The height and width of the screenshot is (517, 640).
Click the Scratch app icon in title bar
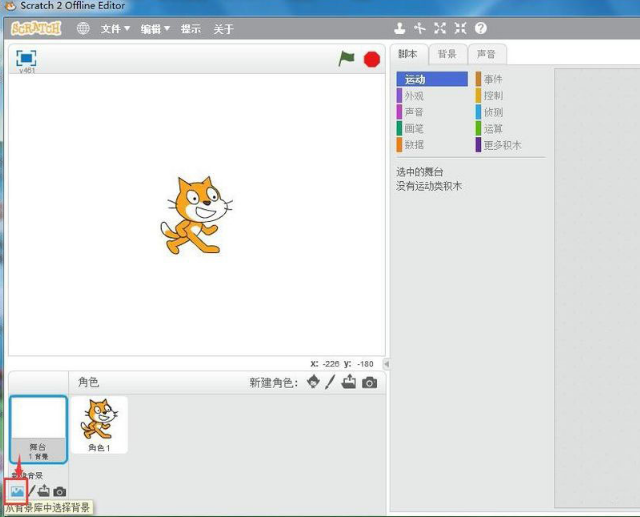click(10, 6)
